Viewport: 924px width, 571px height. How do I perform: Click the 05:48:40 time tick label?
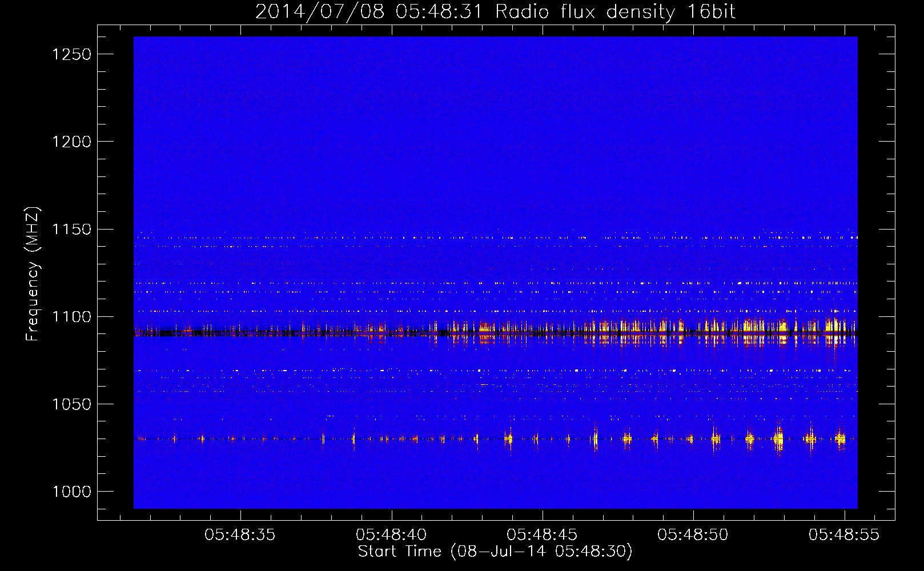[x=391, y=535]
